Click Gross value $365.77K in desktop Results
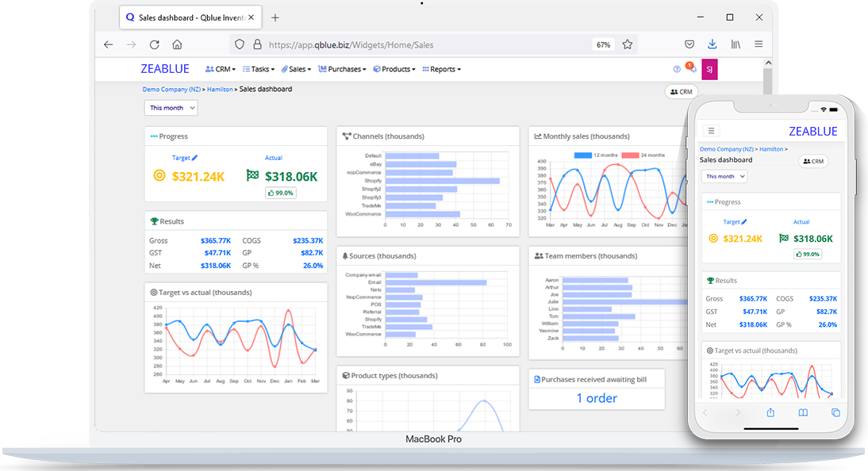The width and height of the screenshot is (868, 471). (x=215, y=241)
